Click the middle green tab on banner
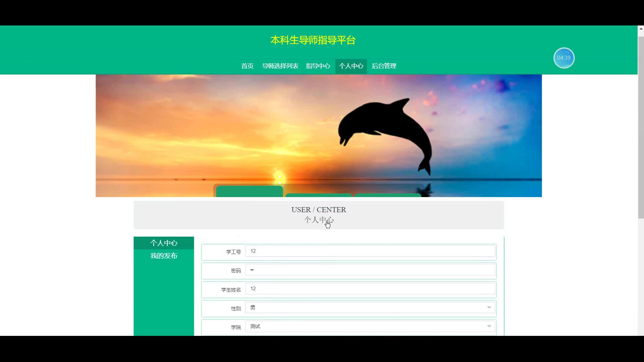Screen dimensions: 644x362 318,195
